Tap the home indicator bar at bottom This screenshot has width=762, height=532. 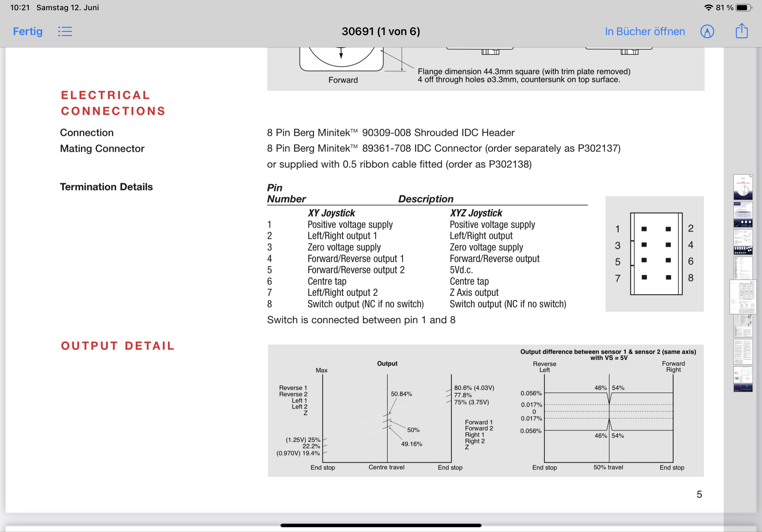pos(381,525)
